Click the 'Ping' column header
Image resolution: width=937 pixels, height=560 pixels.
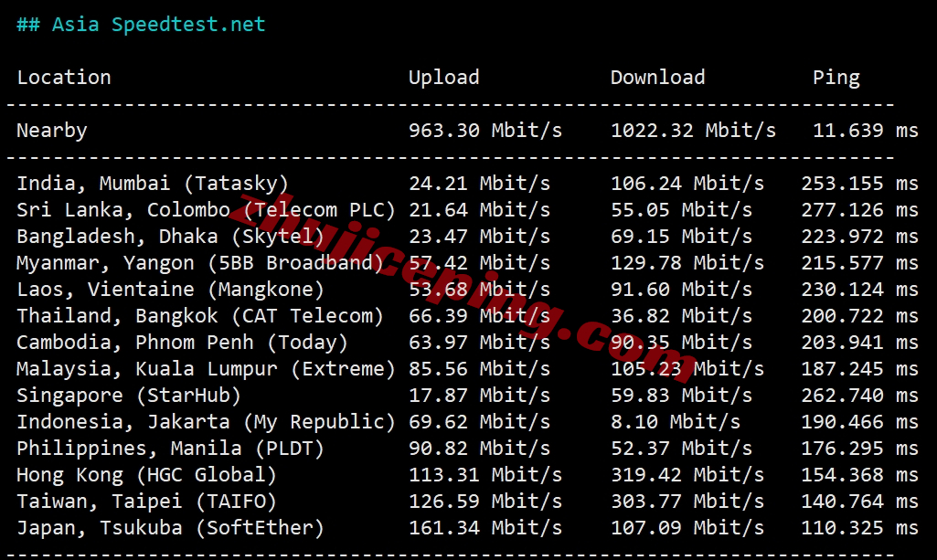point(836,78)
